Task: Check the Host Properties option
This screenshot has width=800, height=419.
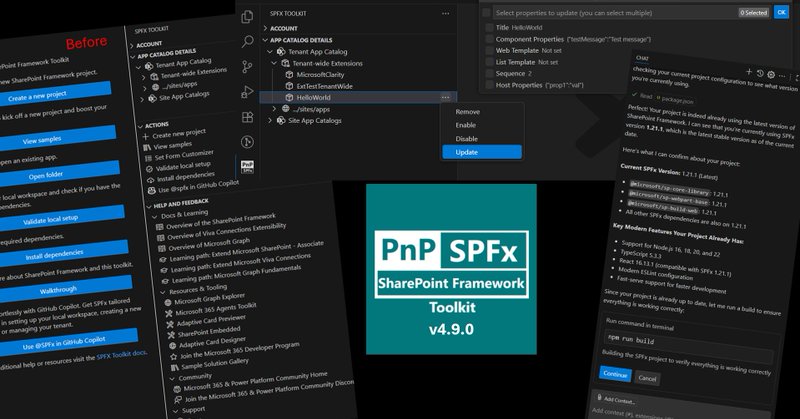Action: (490, 85)
